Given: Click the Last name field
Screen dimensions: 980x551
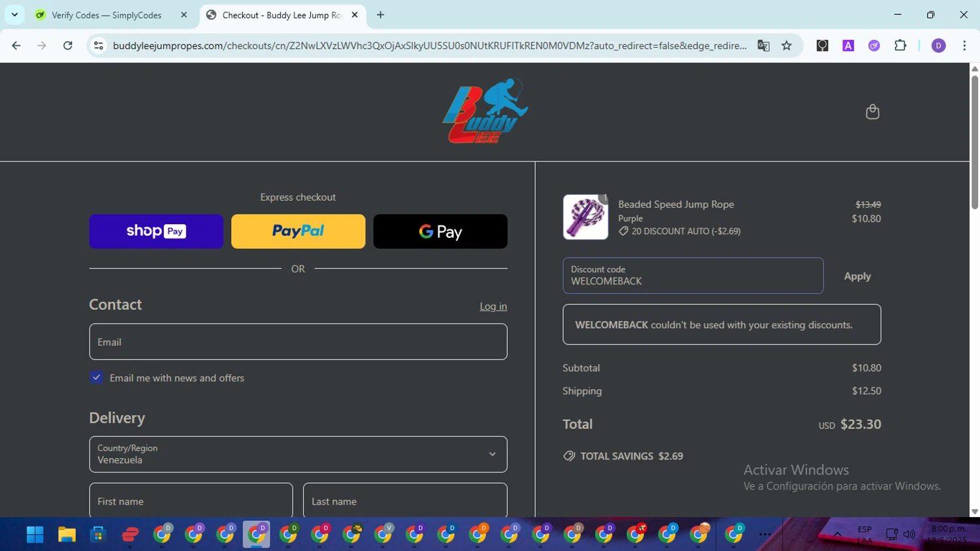Looking at the screenshot, I should (405, 501).
